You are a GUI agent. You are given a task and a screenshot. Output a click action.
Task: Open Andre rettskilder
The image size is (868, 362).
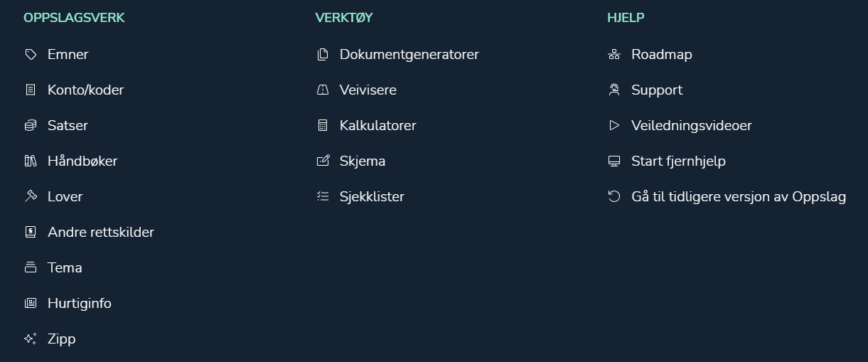pyautogui.click(x=101, y=232)
